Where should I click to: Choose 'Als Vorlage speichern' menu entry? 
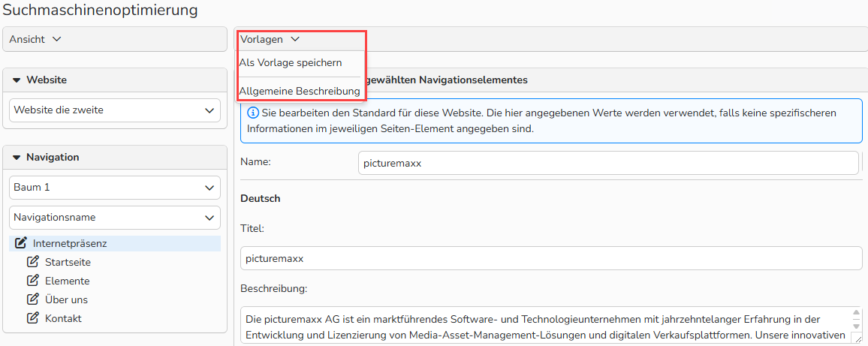291,62
